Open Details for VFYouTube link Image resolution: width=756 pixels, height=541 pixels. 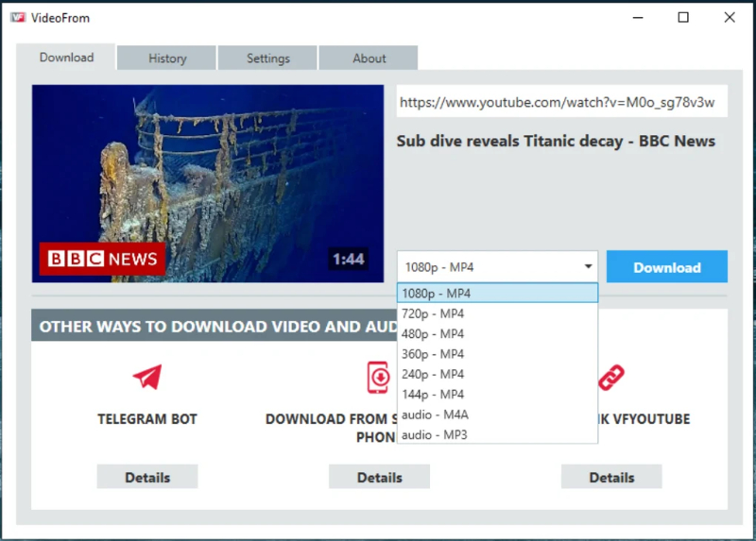click(611, 477)
